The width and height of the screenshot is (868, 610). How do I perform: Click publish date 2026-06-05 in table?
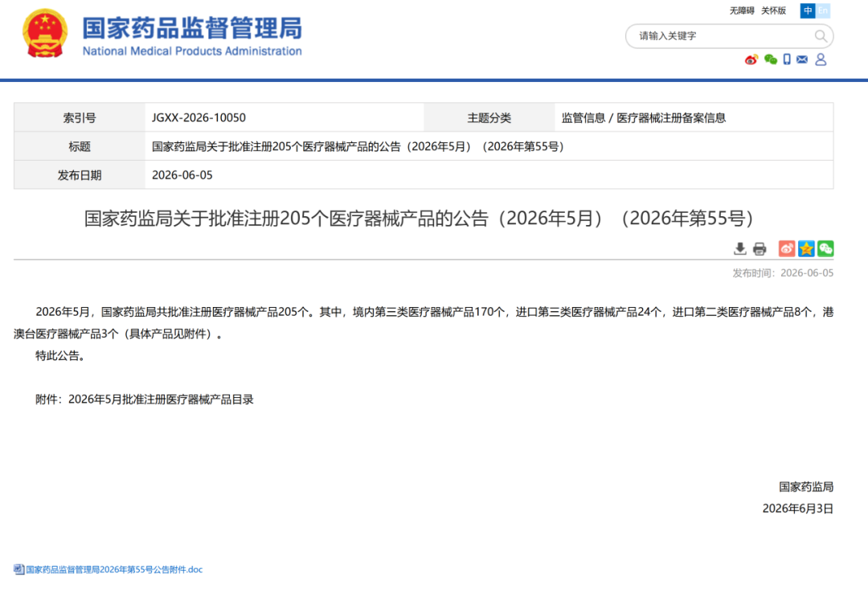pyautogui.click(x=182, y=175)
